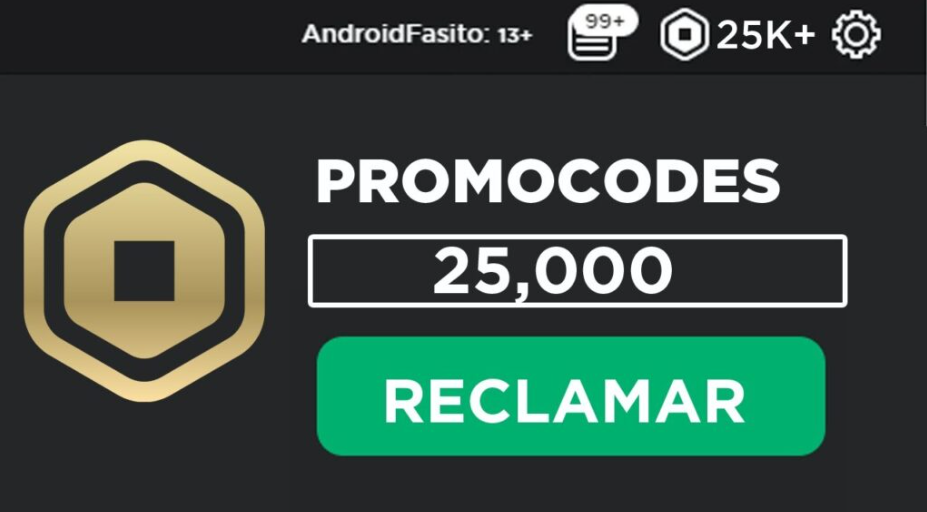This screenshot has height=512, width=927.
Task: Click the word RECLAMAR on green button
Action: (565, 401)
